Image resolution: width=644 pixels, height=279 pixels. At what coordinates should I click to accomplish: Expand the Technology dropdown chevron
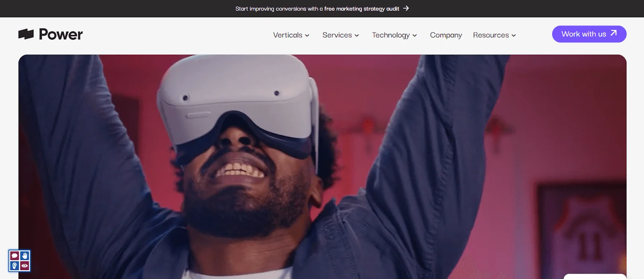pyautogui.click(x=415, y=35)
